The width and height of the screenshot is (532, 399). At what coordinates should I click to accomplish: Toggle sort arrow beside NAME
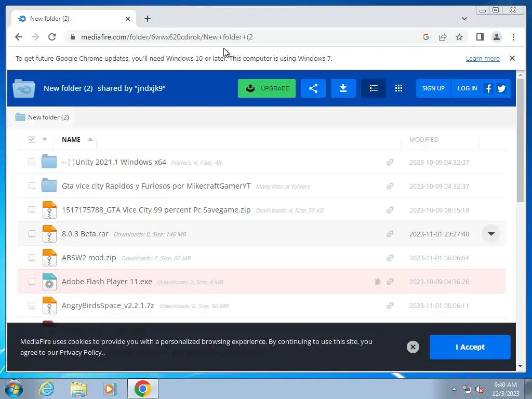(90, 139)
